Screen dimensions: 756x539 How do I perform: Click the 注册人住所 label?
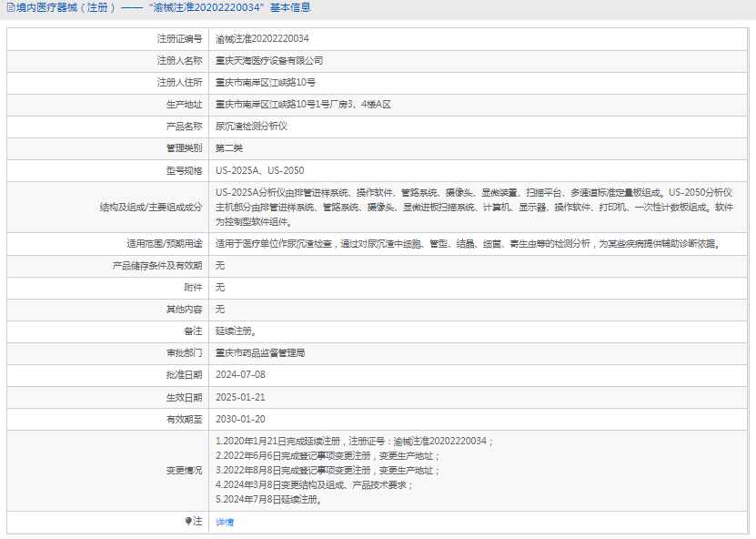click(x=179, y=83)
